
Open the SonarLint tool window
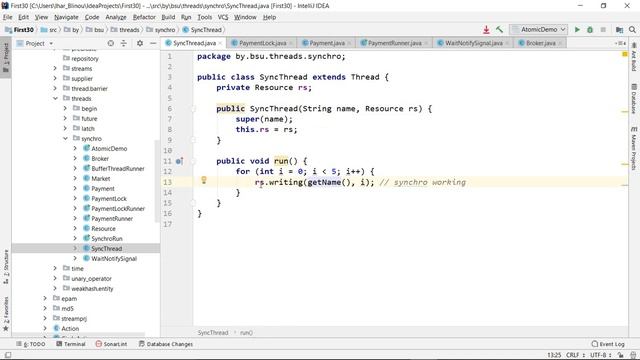pos(111,344)
